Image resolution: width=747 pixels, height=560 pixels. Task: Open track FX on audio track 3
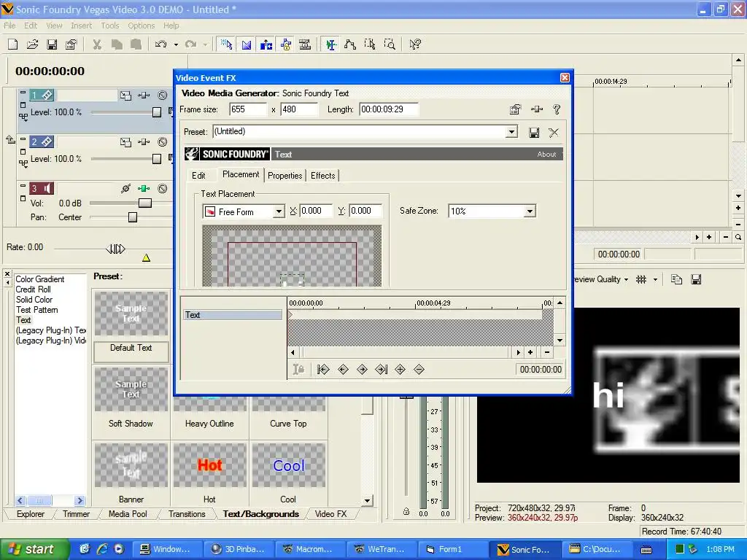click(144, 189)
